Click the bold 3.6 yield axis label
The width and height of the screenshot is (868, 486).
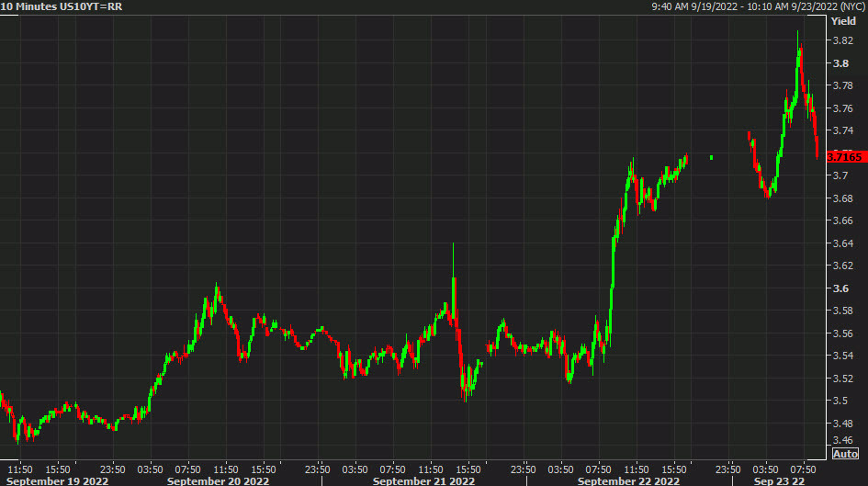click(x=840, y=288)
